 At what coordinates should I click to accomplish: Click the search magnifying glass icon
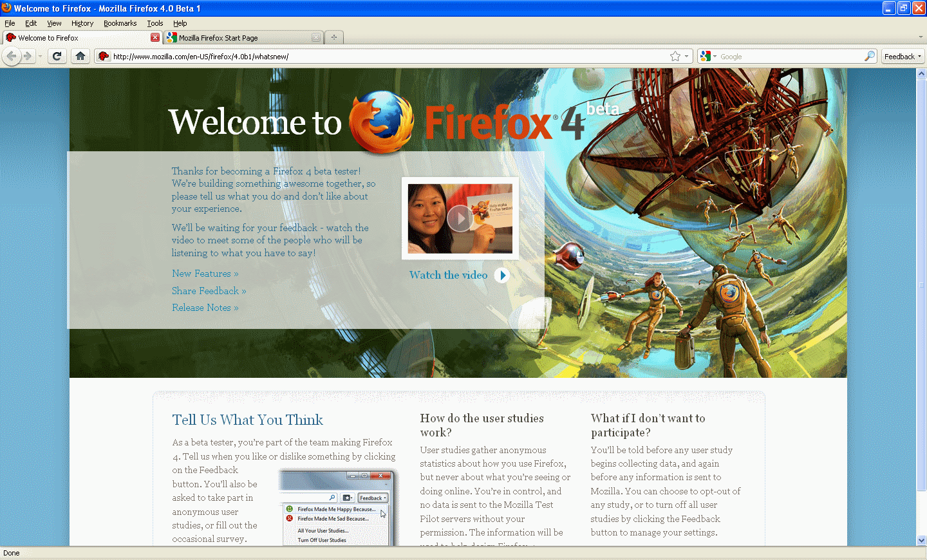click(869, 57)
